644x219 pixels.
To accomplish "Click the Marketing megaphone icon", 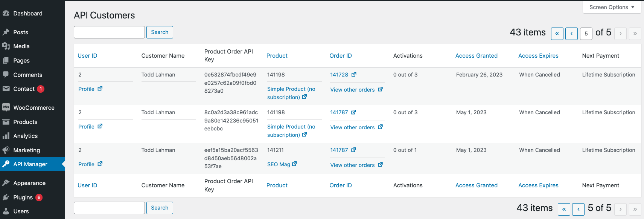I will pyautogui.click(x=6, y=150).
